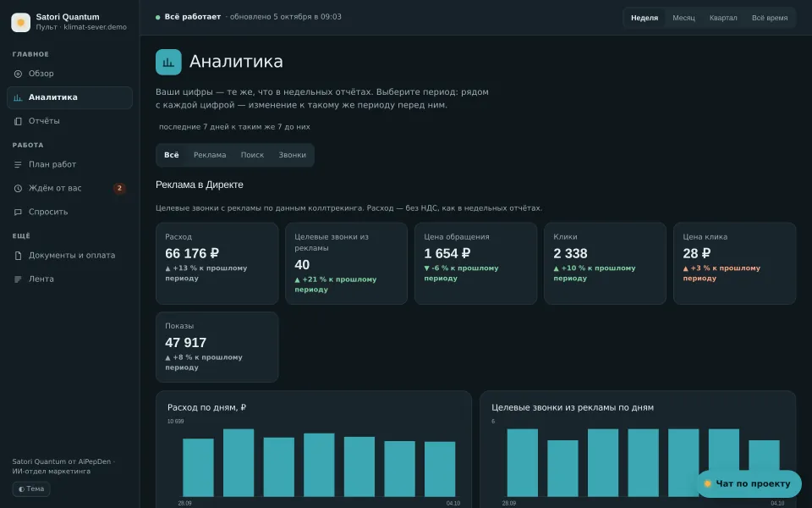Viewport: 812px width, 508px height.
Task: Click the Цена обращения value 1 654 ₽
Action: pos(447,253)
